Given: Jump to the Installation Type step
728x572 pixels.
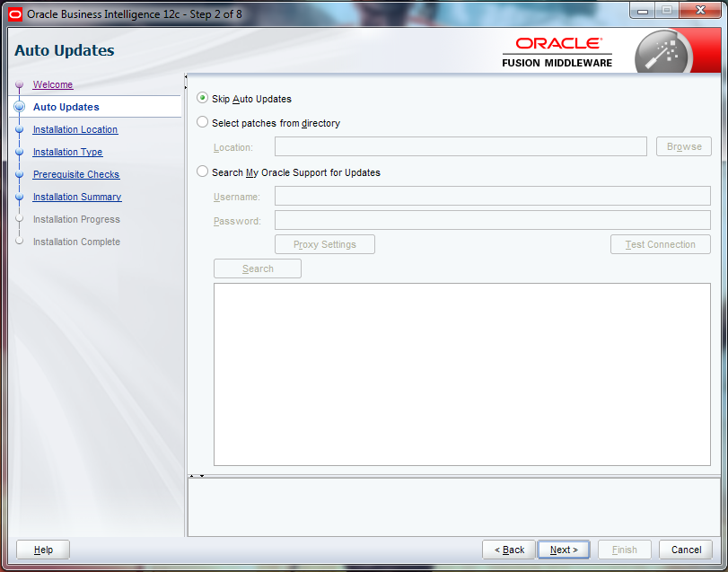Looking at the screenshot, I should [x=68, y=152].
